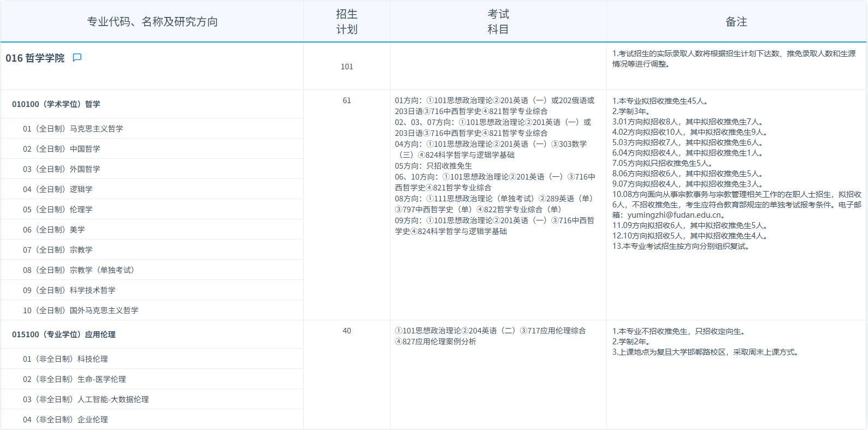Open the 010100（学术学位）哲学 program row

point(56,104)
